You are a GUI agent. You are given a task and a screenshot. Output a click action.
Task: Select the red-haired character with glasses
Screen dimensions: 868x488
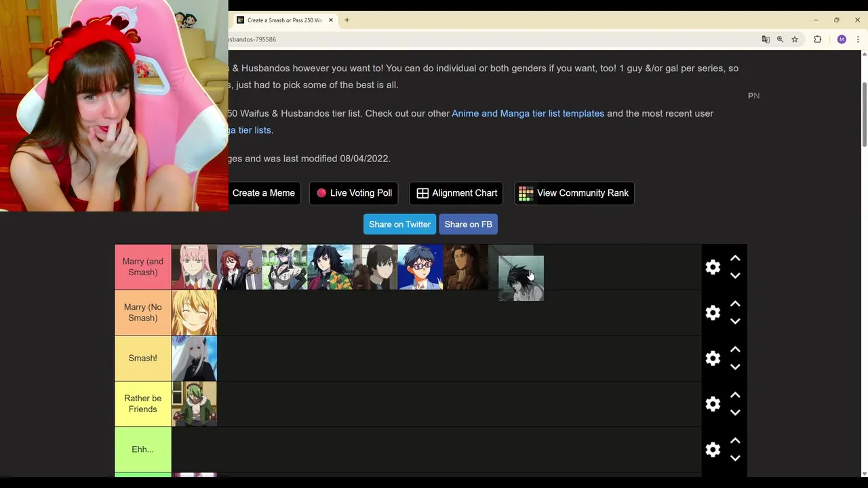click(x=239, y=267)
